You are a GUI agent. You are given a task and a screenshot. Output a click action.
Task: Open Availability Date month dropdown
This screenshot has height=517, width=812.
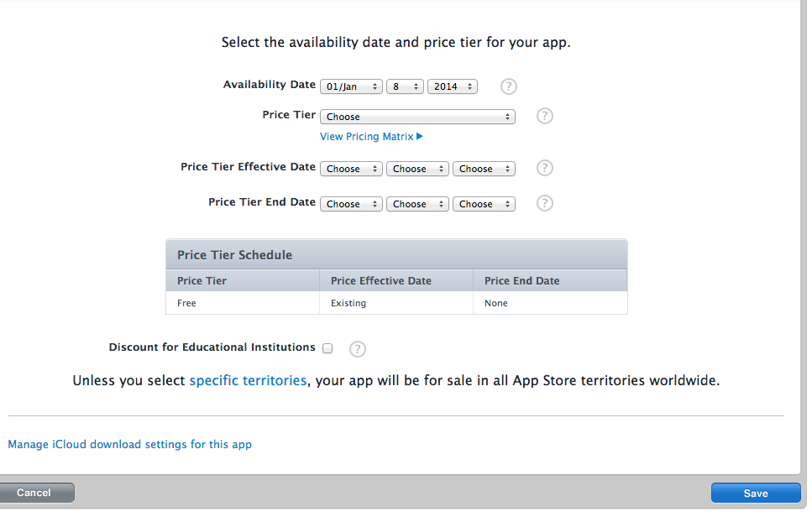point(351,86)
